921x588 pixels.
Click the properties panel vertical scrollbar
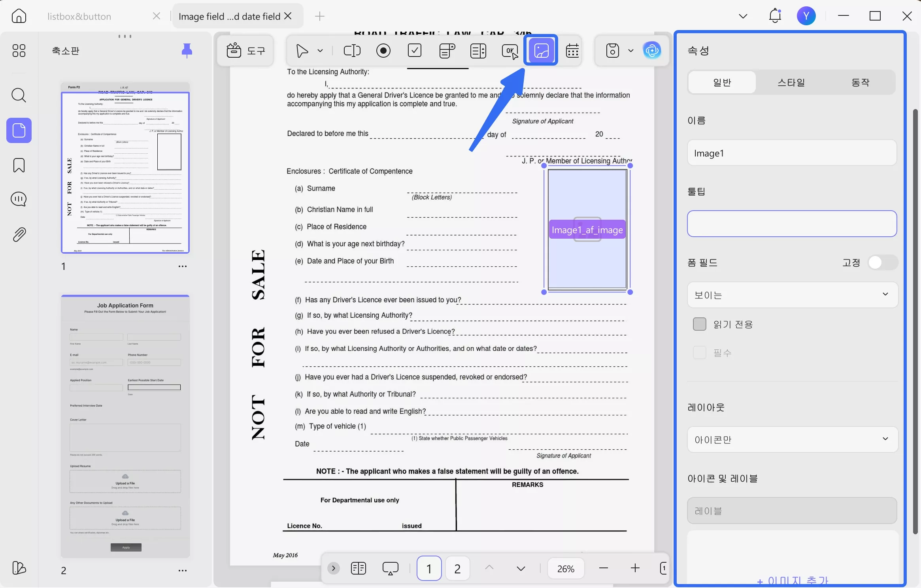[x=915, y=322]
